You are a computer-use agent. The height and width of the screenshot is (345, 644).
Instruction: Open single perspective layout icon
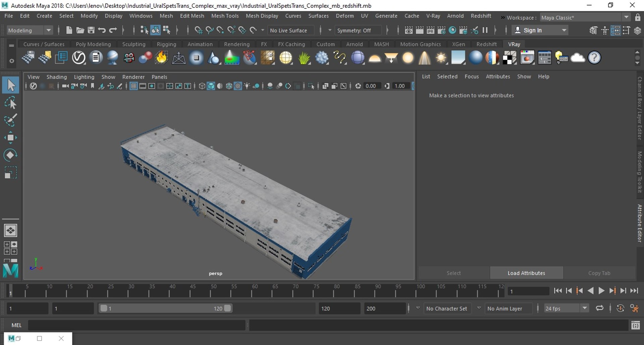click(x=10, y=231)
